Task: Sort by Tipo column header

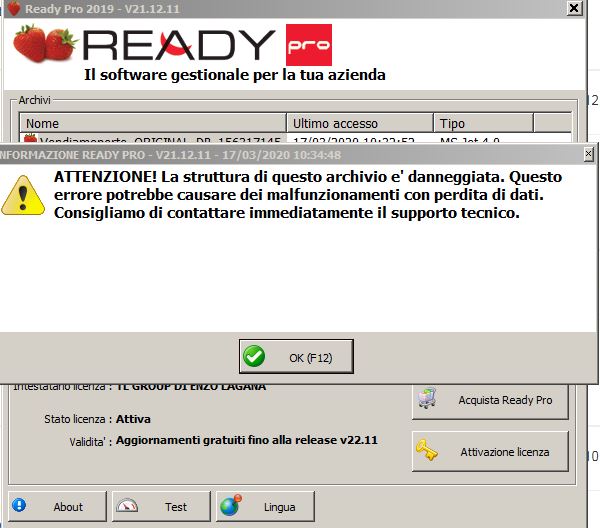Action: [483, 123]
